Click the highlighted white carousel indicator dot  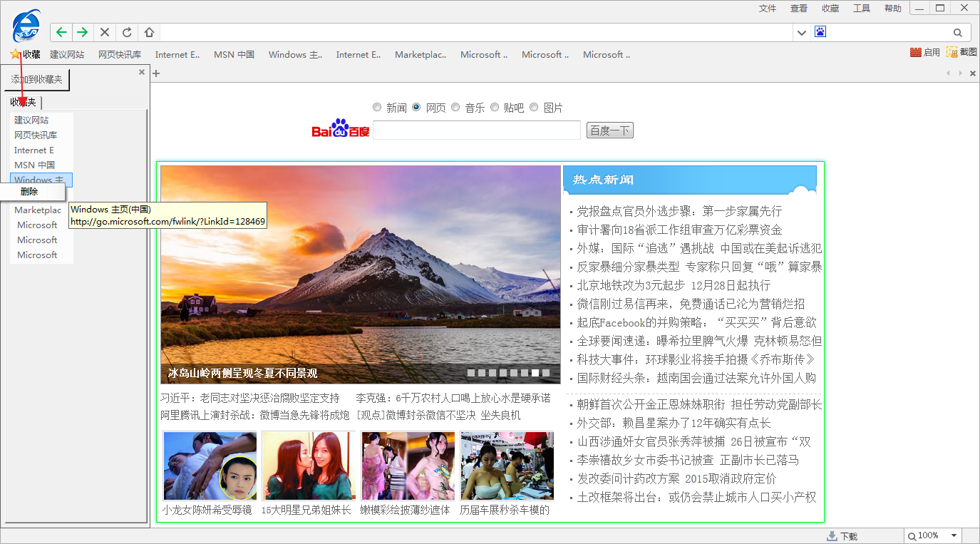pos(535,373)
